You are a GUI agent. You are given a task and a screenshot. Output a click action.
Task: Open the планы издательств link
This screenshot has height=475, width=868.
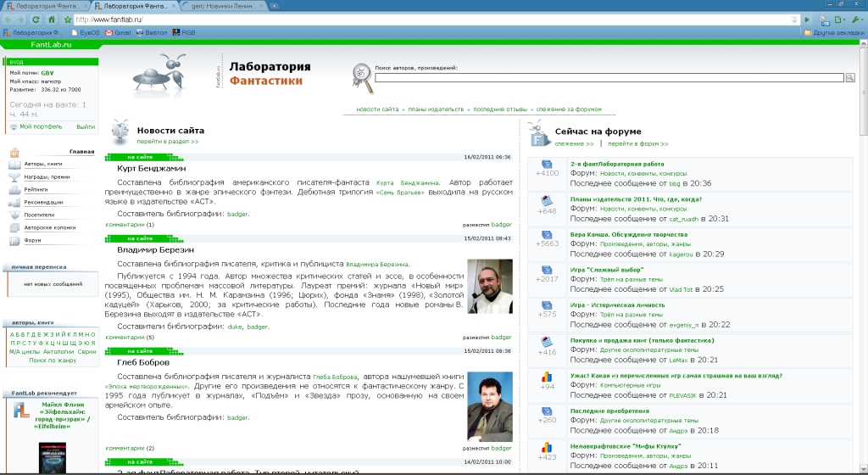coord(436,109)
